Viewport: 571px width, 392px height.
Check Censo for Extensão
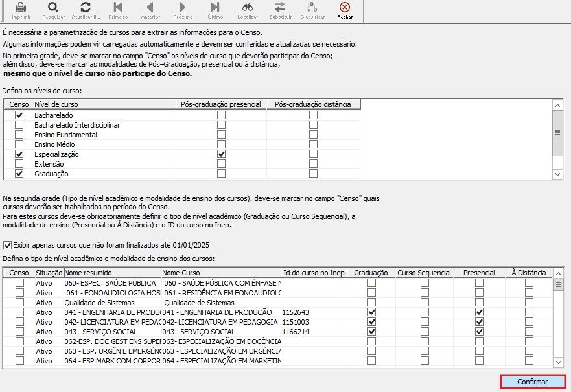click(x=19, y=164)
